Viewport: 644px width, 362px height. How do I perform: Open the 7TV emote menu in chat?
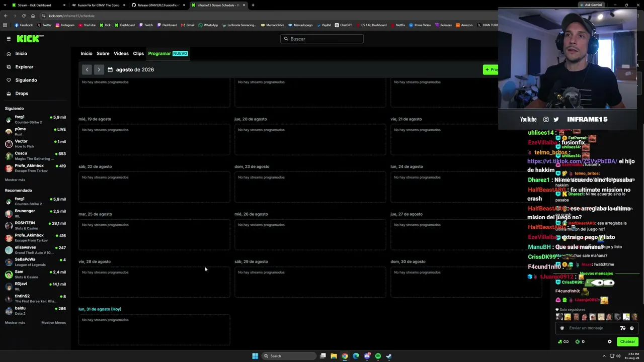tap(623, 328)
